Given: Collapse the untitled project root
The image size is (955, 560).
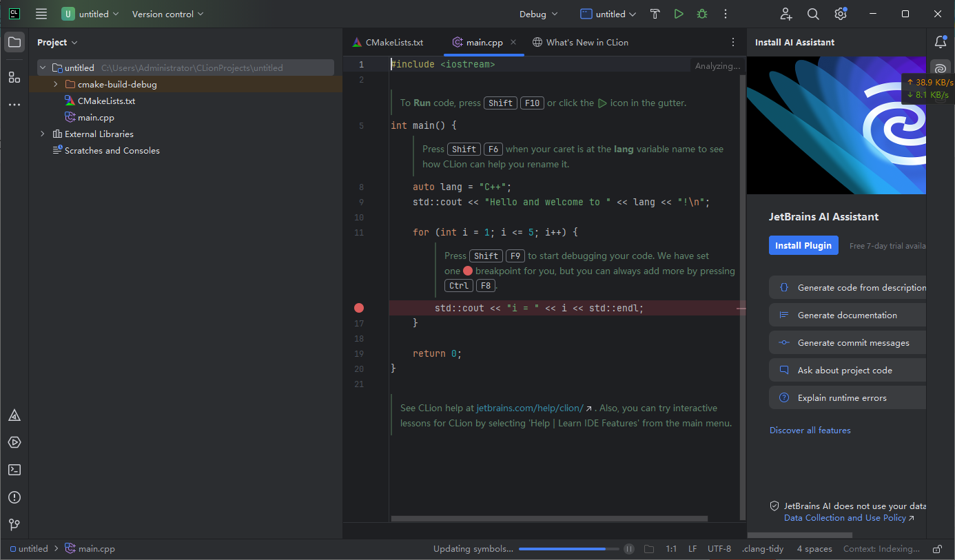Looking at the screenshot, I should 43,68.
